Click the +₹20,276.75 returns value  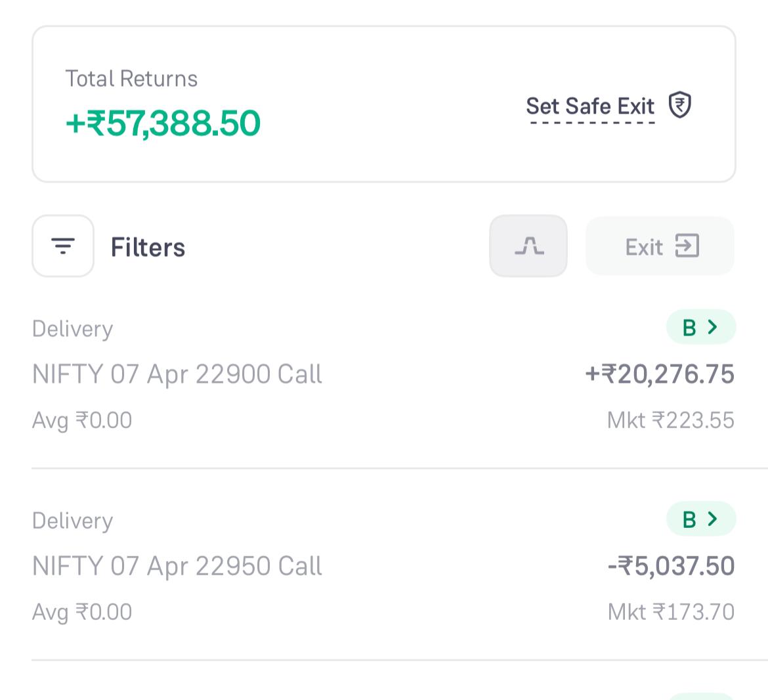660,374
